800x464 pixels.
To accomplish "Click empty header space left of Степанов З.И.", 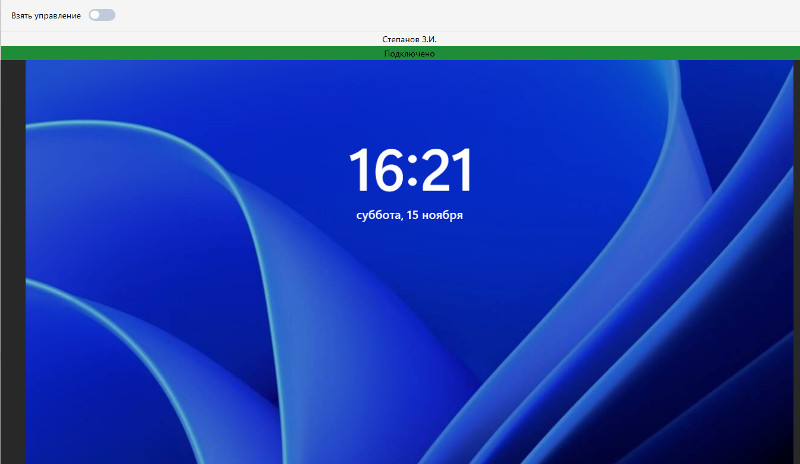I will tap(200, 39).
